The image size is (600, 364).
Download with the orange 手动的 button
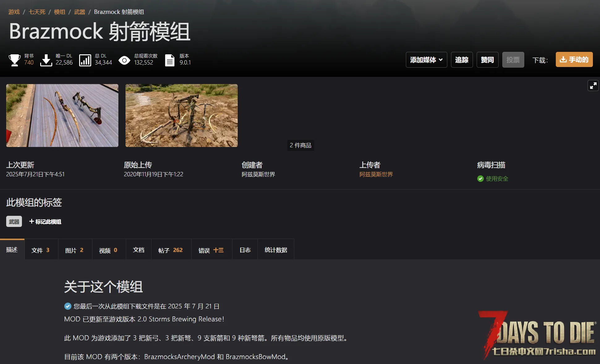click(574, 59)
